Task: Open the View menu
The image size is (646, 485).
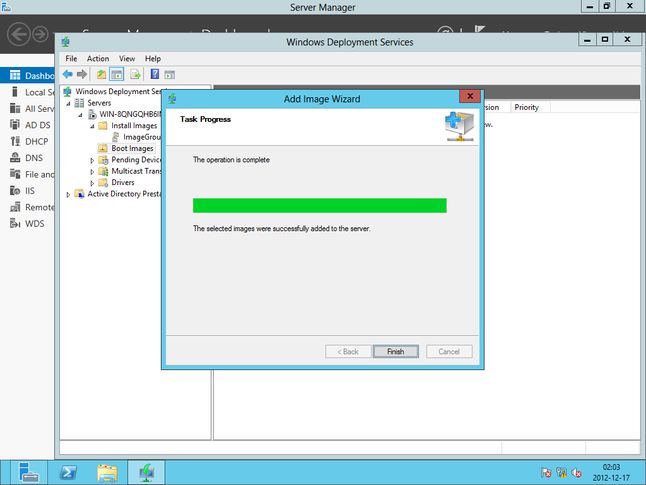Action: point(127,59)
